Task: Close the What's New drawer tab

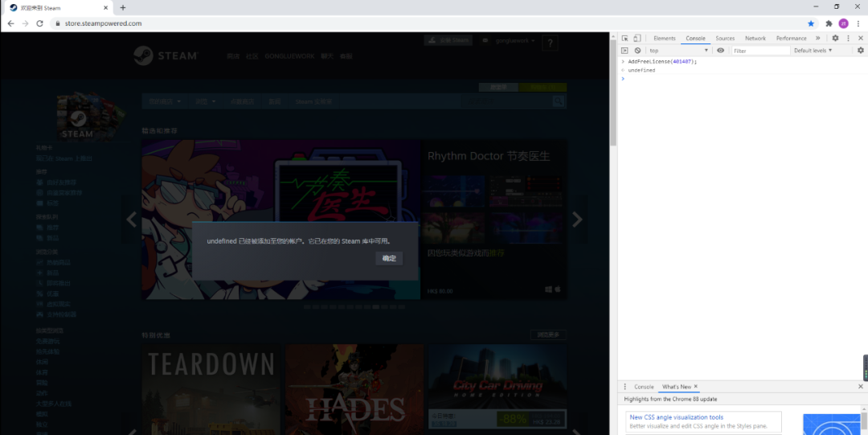Action: click(x=696, y=387)
